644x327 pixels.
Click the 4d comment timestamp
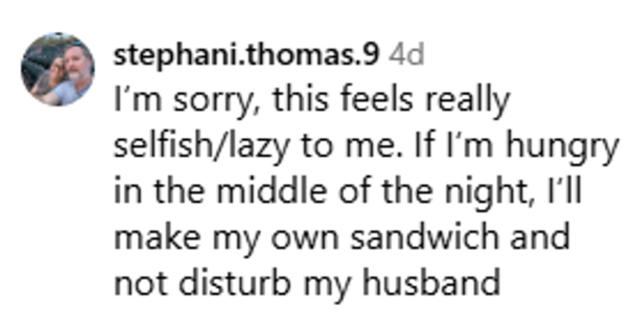pyautogui.click(x=407, y=56)
